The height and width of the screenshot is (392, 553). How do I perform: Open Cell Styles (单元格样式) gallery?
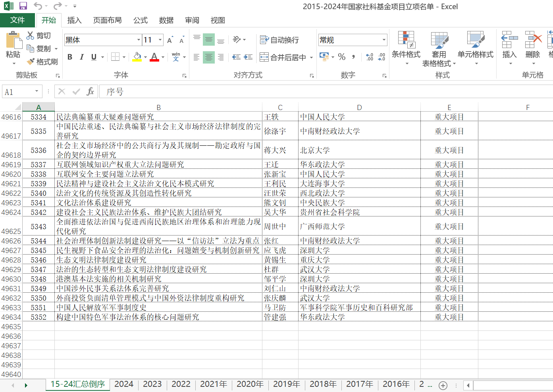pyautogui.click(x=475, y=48)
